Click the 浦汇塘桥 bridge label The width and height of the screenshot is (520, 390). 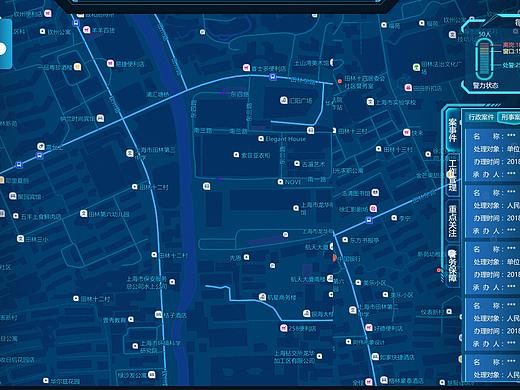click(x=157, y=95)
